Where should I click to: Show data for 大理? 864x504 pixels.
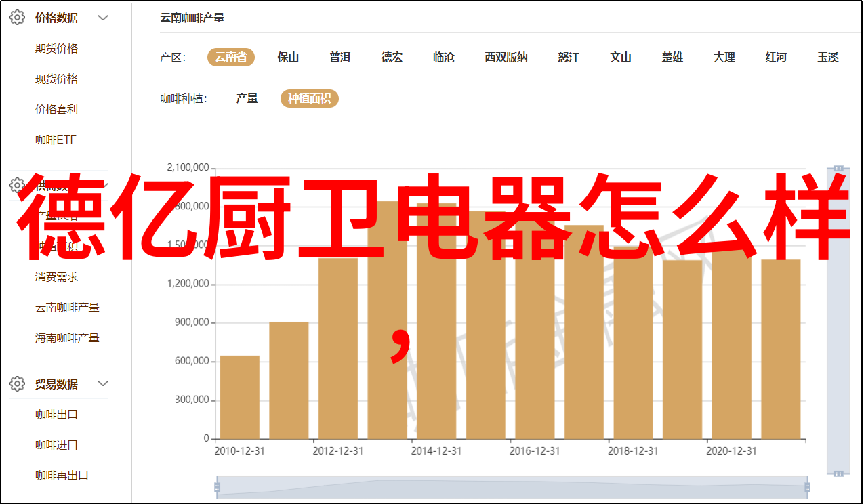click(x=724, y=58)
